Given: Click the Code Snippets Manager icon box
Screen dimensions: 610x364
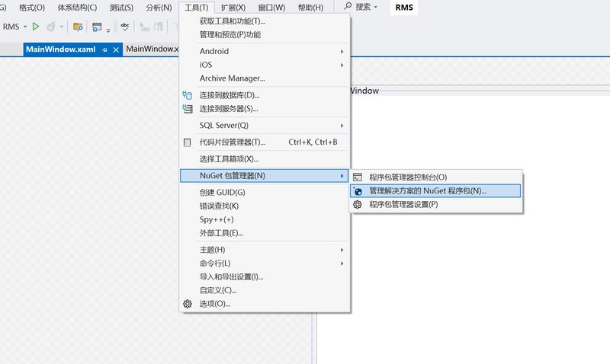Looking at the screenshot, I should (188, 142).
